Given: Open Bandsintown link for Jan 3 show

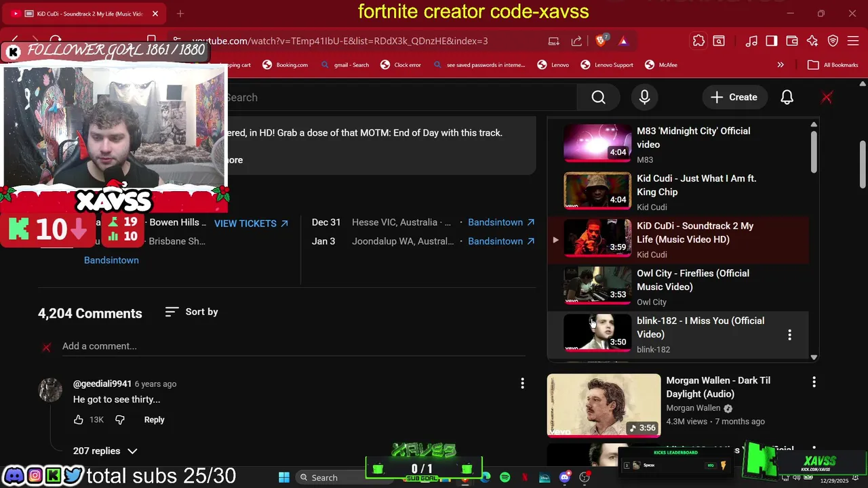Looking at the screenshot, I should click(x=501, y=241).
